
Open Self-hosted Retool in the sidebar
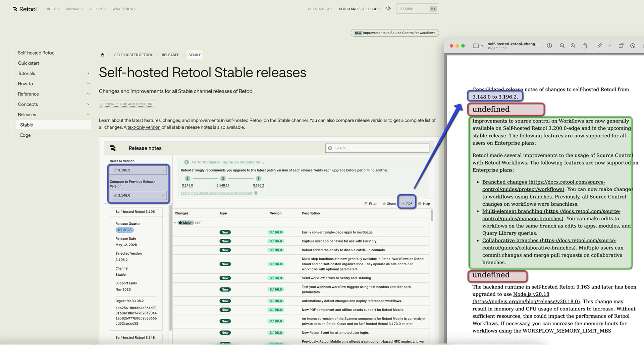[37, 53]
